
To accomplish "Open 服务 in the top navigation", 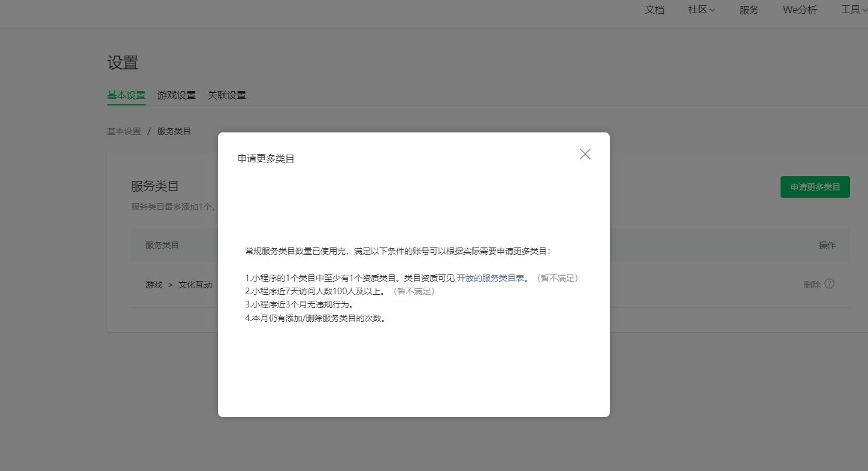I will (749, 10).
